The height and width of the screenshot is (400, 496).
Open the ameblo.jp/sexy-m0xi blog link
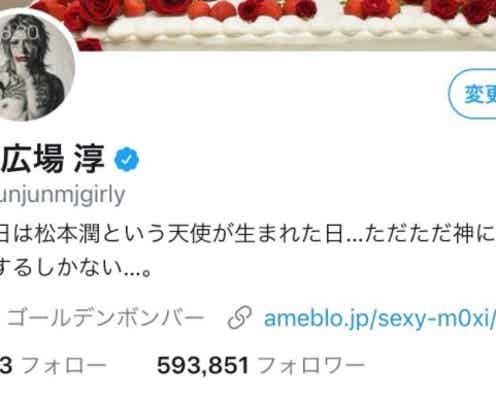(x=380, y=319)
